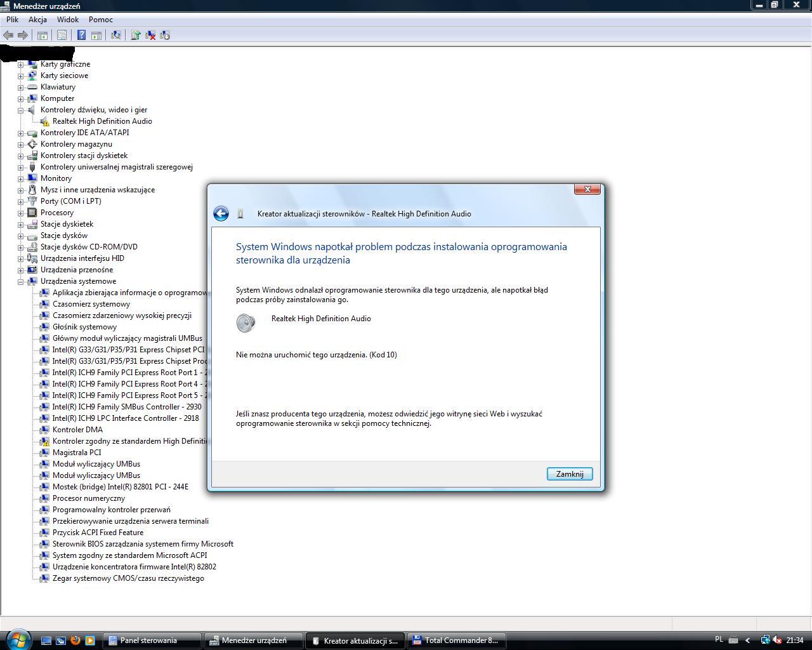
Task: Expand the Stacje dysków CD-ROM/DVD node
Action: 21,247
